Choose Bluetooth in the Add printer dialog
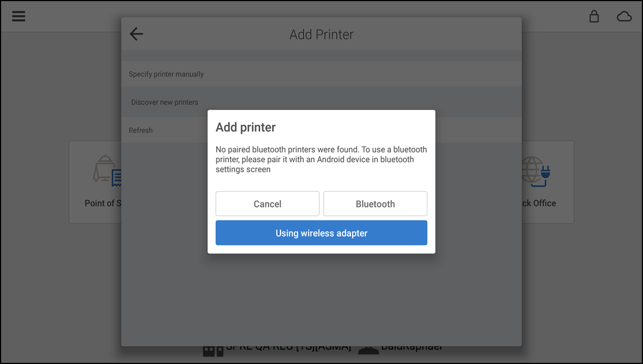Image resolution: width=643 pixels, height=364 pixels. [x=375, y=203]
